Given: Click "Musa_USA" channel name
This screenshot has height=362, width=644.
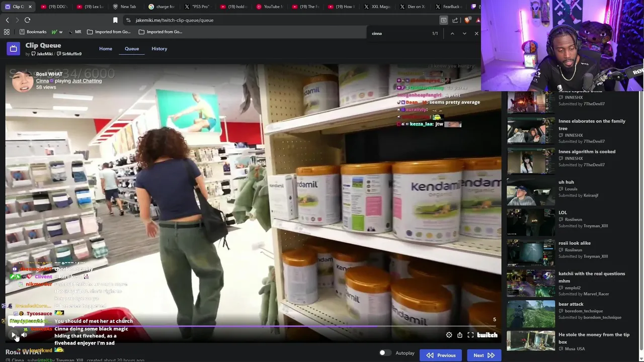Looking at the screenshot, I should tap(575, 349).
